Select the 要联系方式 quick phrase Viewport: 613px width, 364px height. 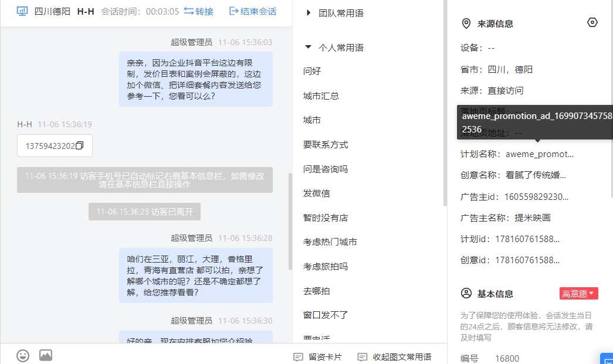(325, 145)
